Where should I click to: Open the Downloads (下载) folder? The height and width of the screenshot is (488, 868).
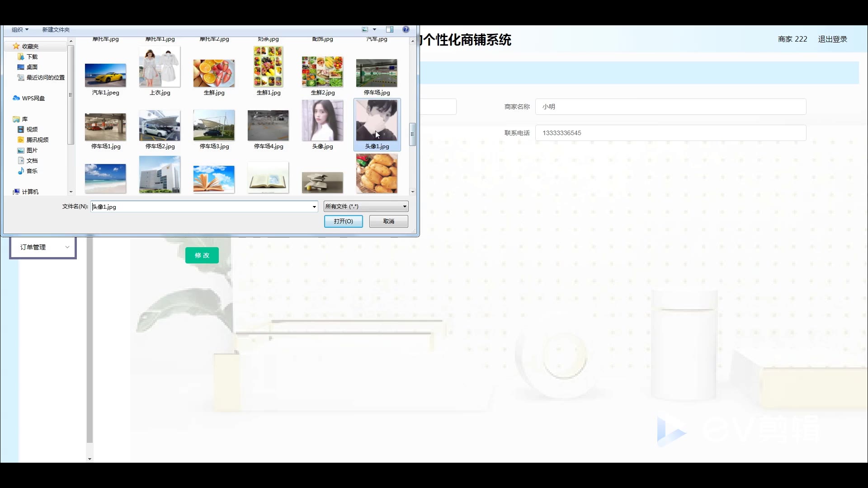click(32, 56)
